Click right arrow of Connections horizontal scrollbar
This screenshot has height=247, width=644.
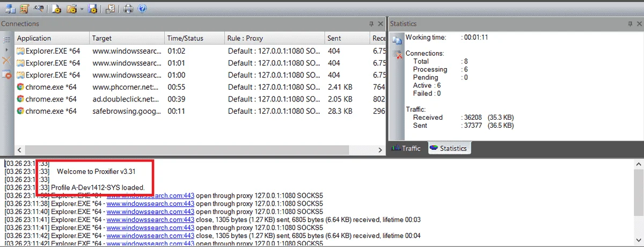click(x=381, y=150)
